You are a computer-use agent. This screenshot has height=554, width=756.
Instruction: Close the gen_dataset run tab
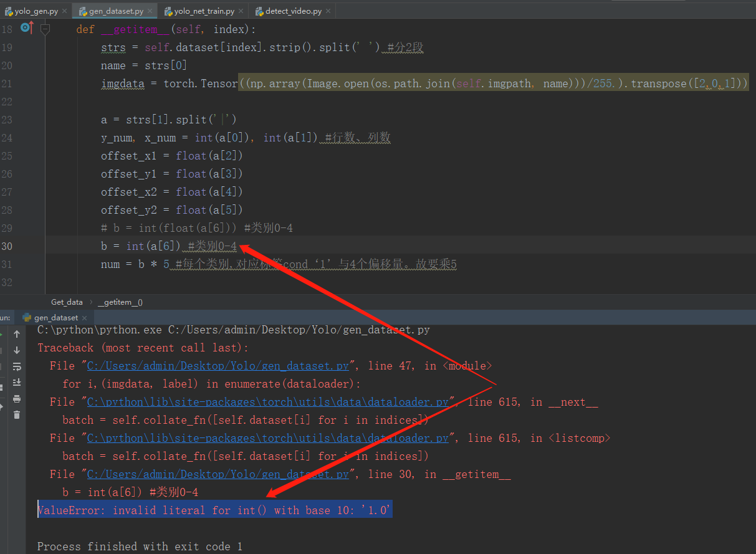click(x=85, y=318)
